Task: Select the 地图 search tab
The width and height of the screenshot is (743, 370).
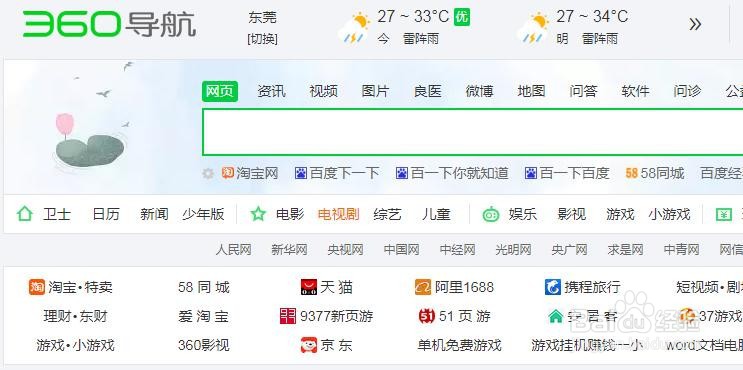Action: [x=531, y=91]
